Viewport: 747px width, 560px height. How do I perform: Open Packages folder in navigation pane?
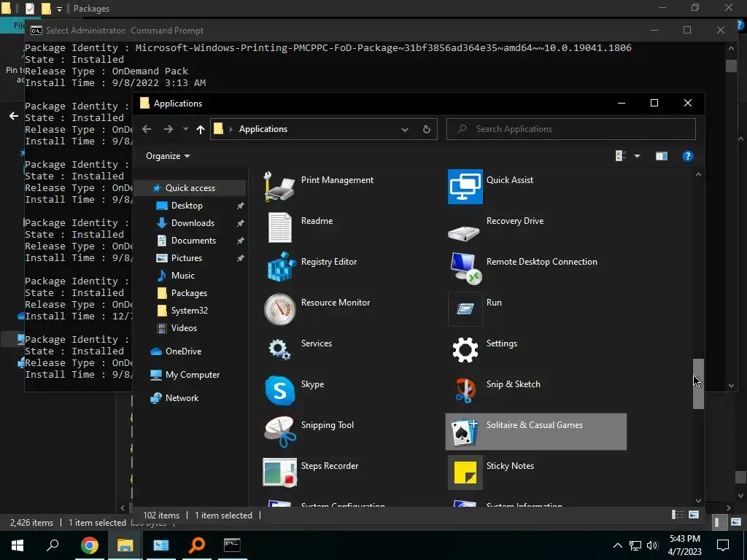[189, 293]
